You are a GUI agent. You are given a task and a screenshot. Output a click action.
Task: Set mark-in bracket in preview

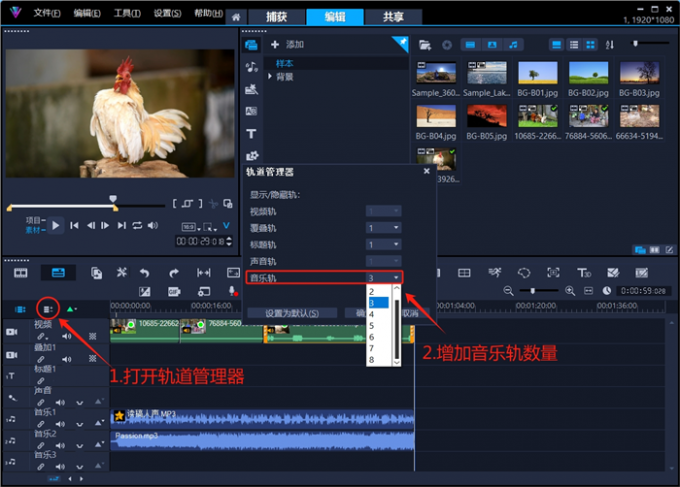[174, 203]
